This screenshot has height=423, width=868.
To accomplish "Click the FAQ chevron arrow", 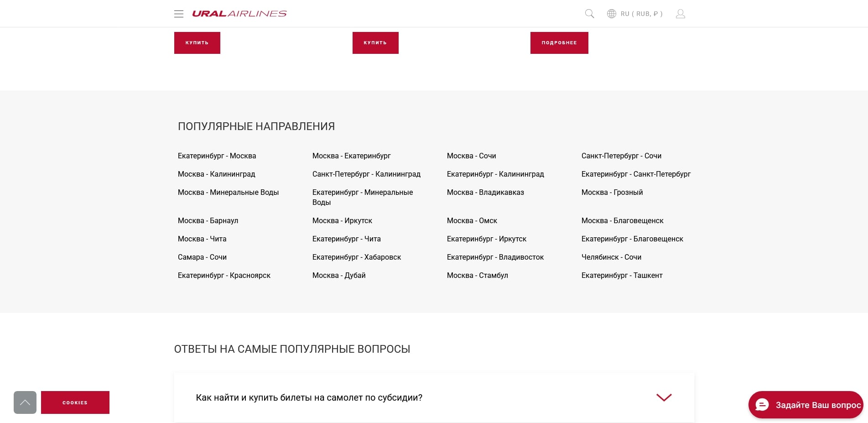I will pos(664,397).
